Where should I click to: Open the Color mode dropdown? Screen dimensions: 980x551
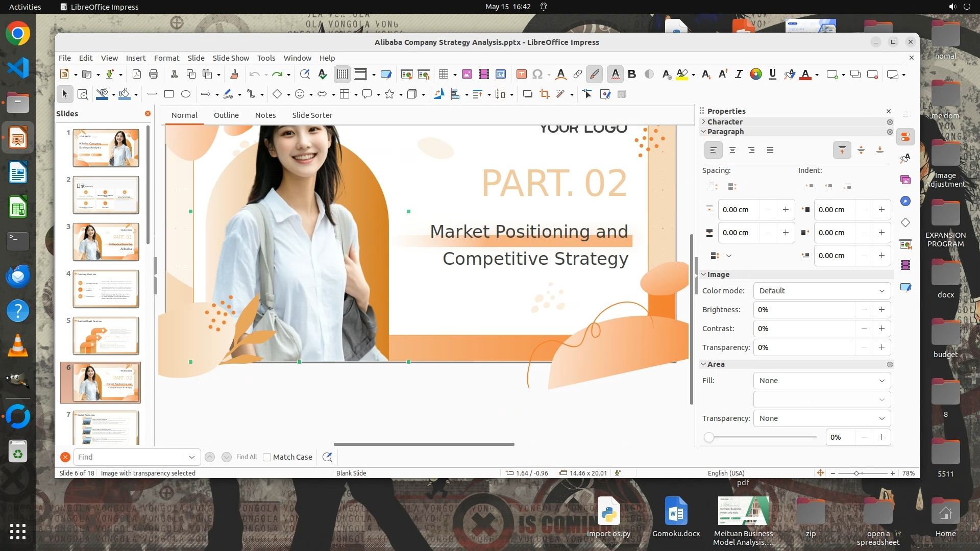point(822,291)
